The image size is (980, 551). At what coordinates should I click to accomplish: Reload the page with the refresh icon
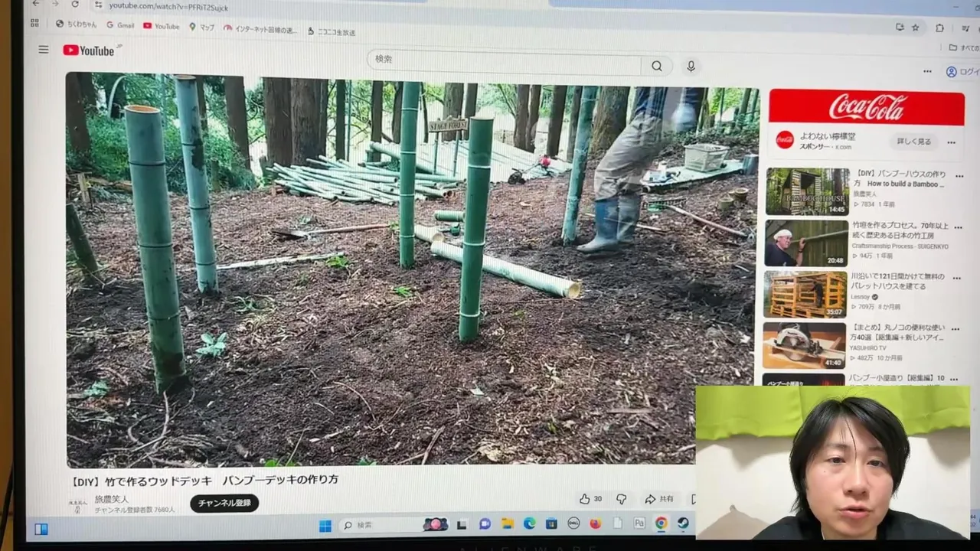75,4
